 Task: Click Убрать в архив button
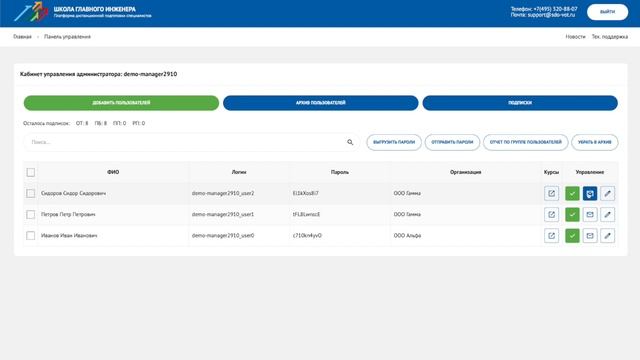click(x=595, y=142)
